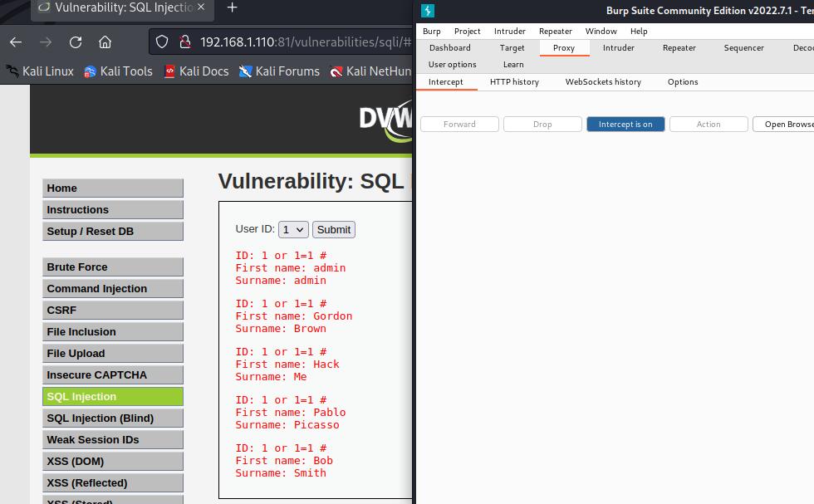
Task: Submit the User ID form
Action: coord(334,229)
